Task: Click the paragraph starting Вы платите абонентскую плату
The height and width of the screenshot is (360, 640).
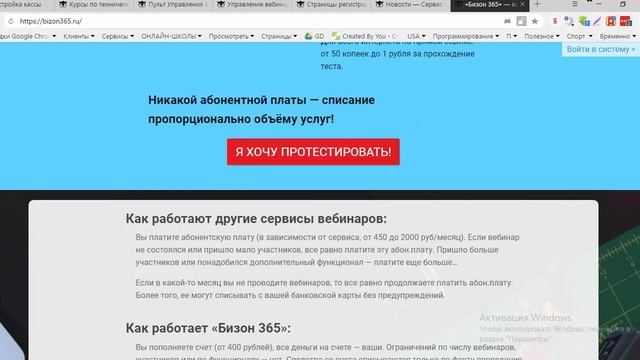Action: coord(327,250)
